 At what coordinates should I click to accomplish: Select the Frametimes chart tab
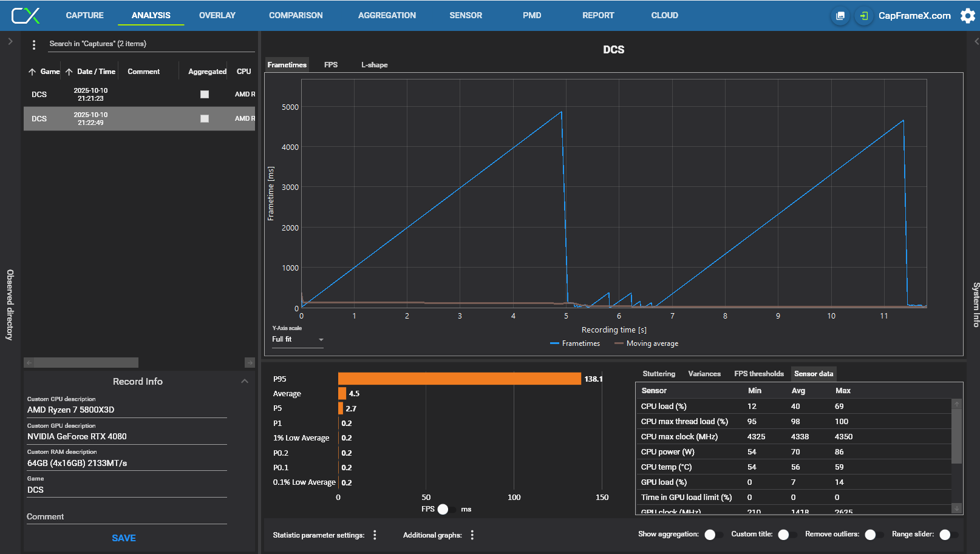point(287,64)
